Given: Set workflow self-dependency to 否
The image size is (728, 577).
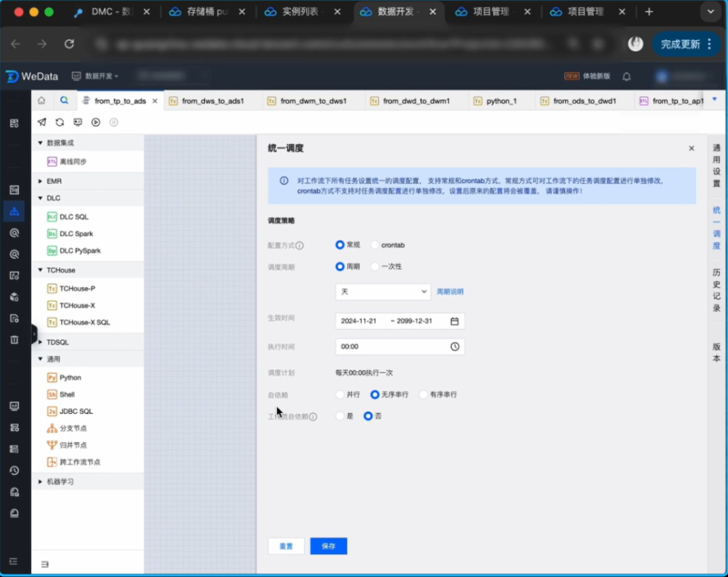Looking at the screenshot, I should click(368, 416).
